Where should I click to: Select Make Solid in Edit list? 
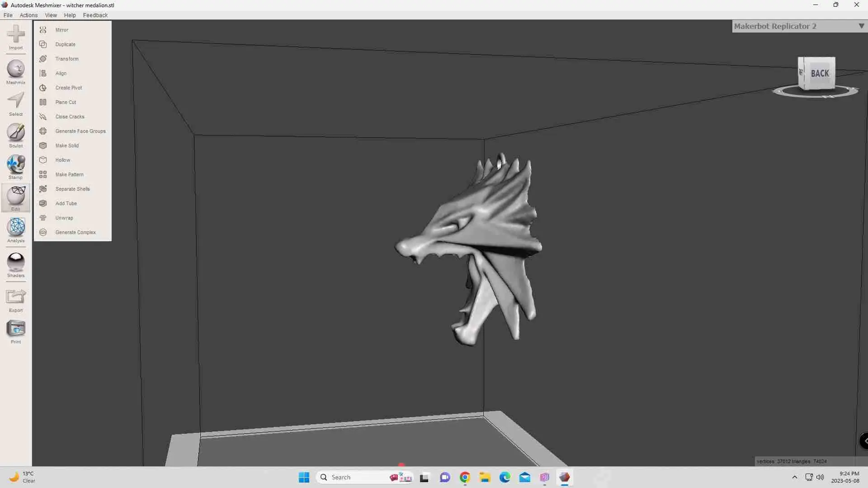pyautogui.click(x=67, y=145)
